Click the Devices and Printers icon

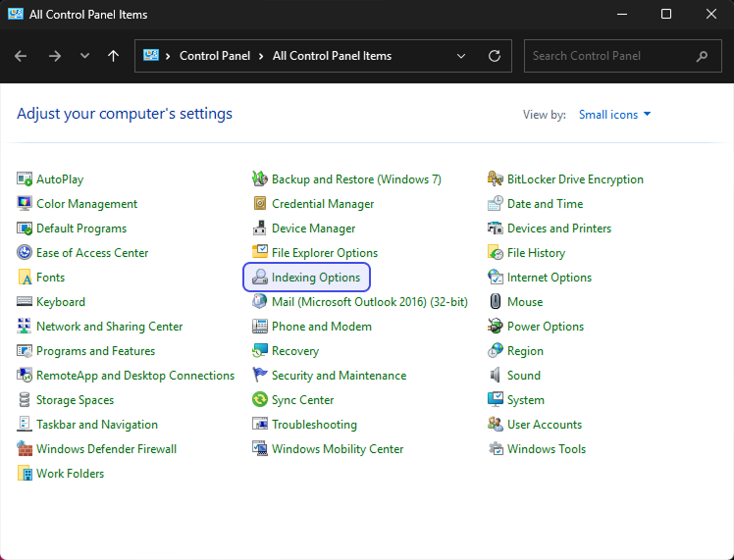coord(496,229)
